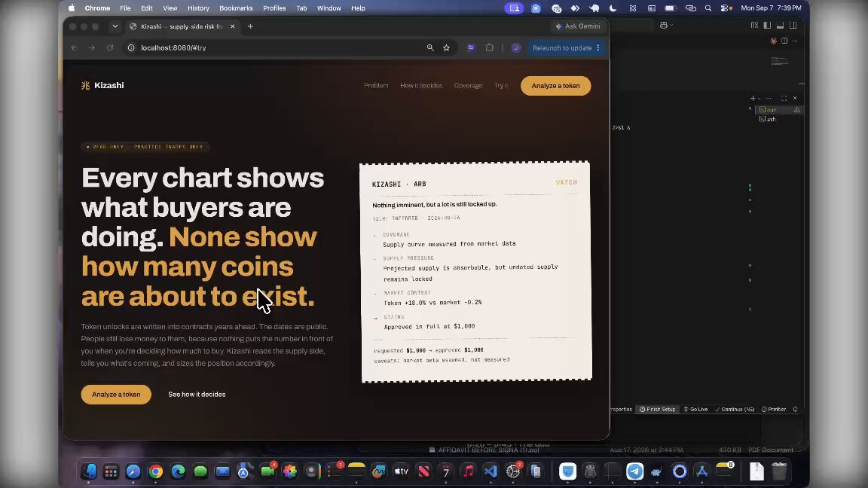Open terminal panel more actions ellipsis
Viewport: 868px width, 488px height.
tap(769, 98)
